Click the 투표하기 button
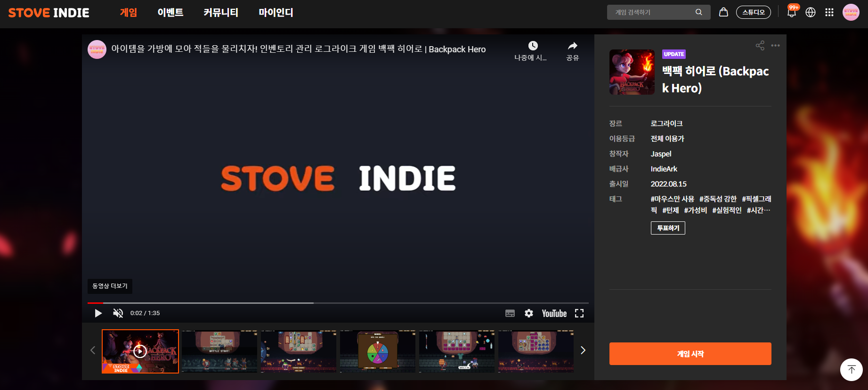Viewport: 868px width, 390px height. coord(668,228)
